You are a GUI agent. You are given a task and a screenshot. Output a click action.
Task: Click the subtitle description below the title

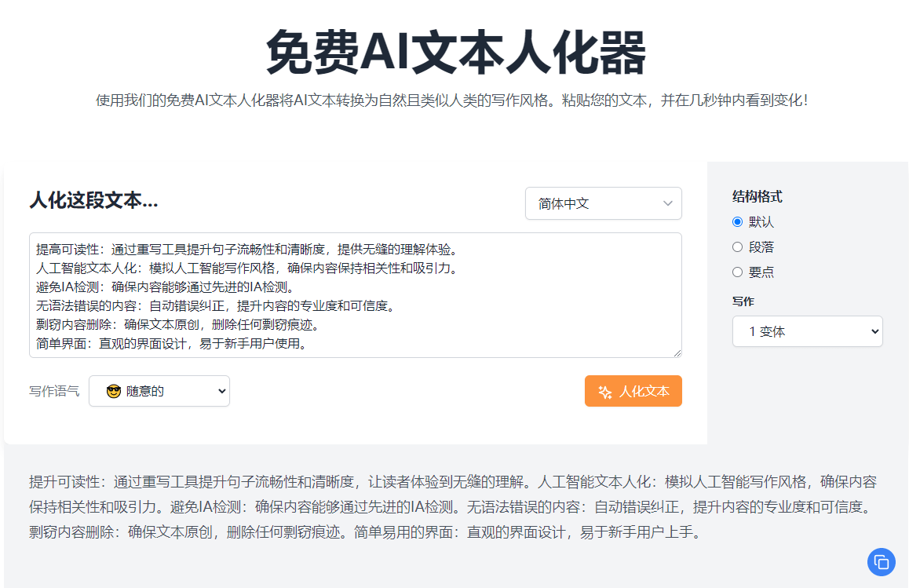451,100
